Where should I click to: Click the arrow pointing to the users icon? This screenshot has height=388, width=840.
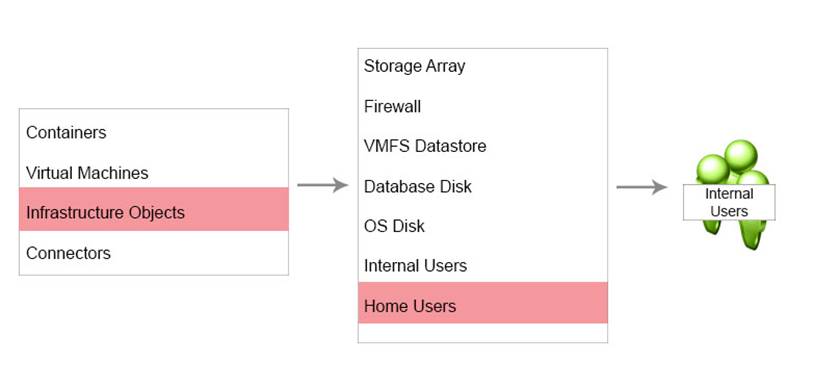pyautogui.click(x=641, y=187)
